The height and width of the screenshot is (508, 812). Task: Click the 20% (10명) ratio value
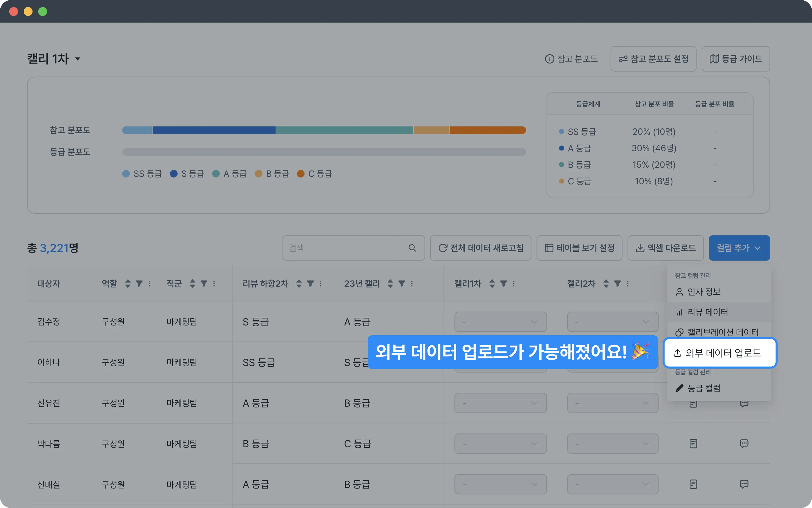point(654,132)
